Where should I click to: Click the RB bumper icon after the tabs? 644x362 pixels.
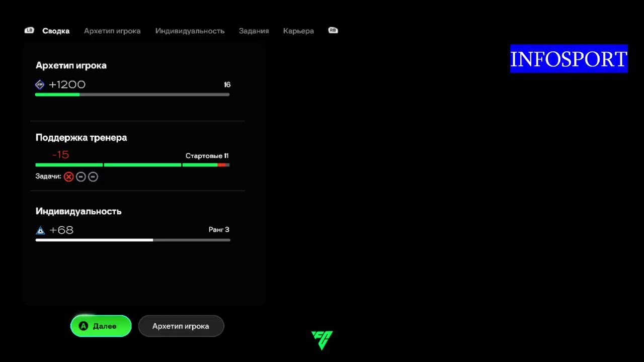point(333,31)
